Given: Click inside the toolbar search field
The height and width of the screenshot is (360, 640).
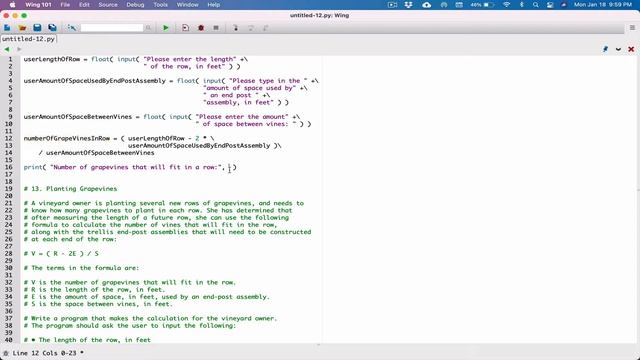Looking at the screenshot, I should coord(112,28).
